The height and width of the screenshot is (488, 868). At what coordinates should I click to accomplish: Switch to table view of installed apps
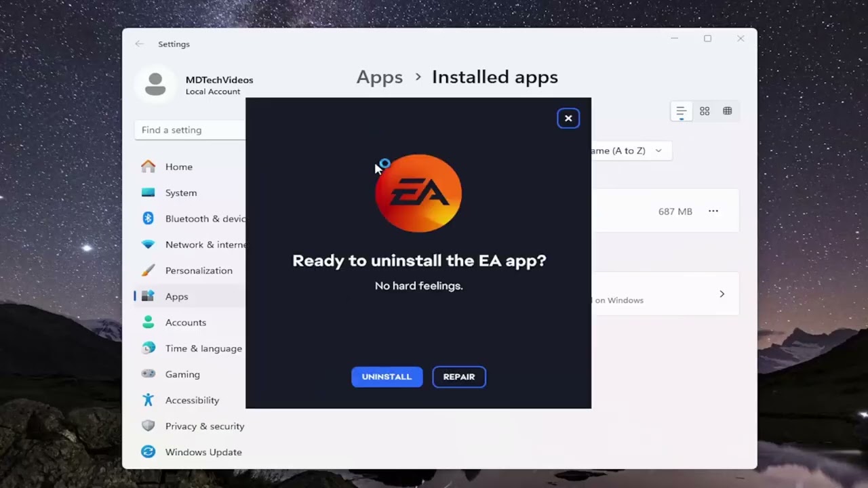[x=728, y=111]
